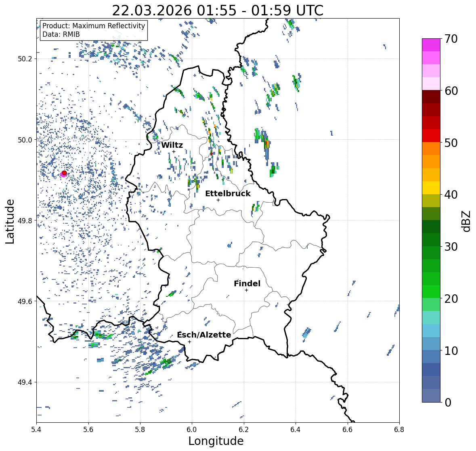Click the orange 50 dBZ colorbar segment
Image resolution: width=476 pixels, height=451 pixels.
431,149
